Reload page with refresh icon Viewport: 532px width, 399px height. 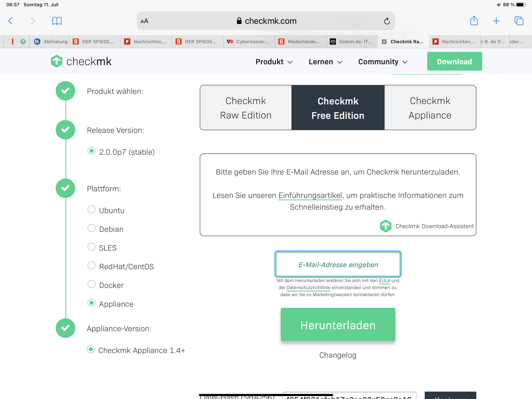(x=387, y=21)
